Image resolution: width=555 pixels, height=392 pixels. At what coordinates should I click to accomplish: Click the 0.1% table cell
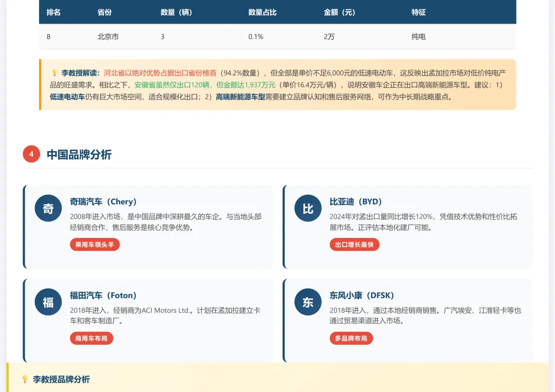tap(255, 37)
